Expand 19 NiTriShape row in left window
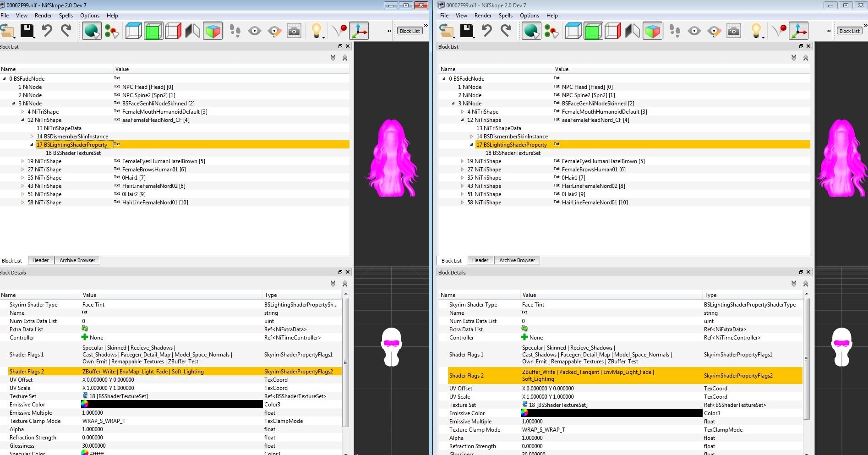 click(23, 161)
